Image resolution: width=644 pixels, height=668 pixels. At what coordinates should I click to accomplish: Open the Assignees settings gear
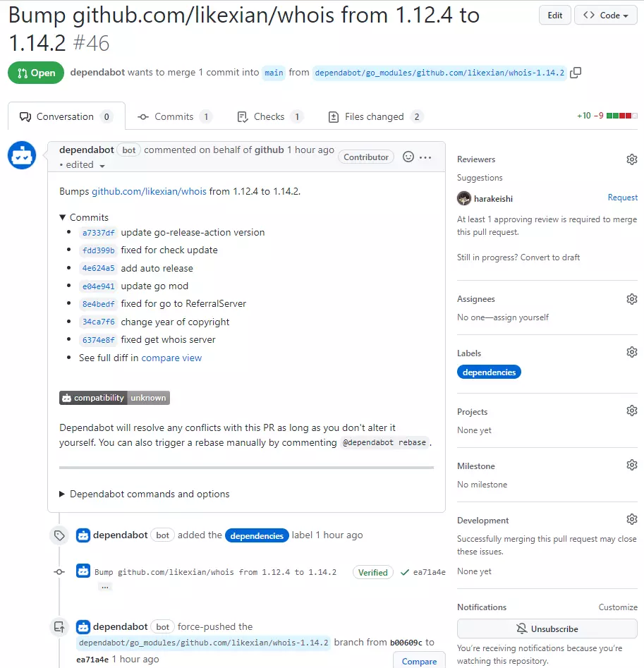pyautogui.click(x=631, y=298)
